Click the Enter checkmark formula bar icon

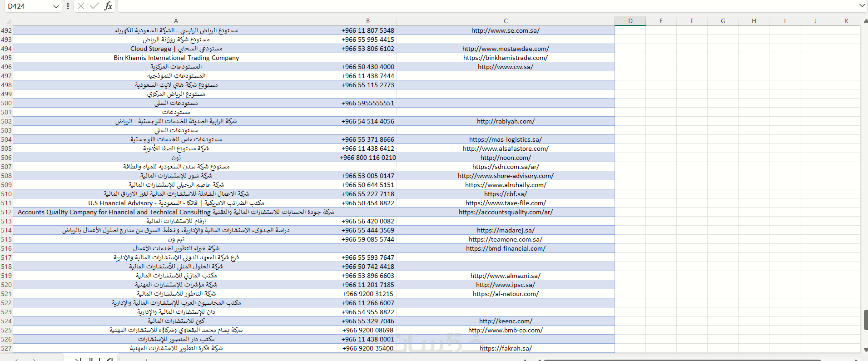(x=94, y=6)
